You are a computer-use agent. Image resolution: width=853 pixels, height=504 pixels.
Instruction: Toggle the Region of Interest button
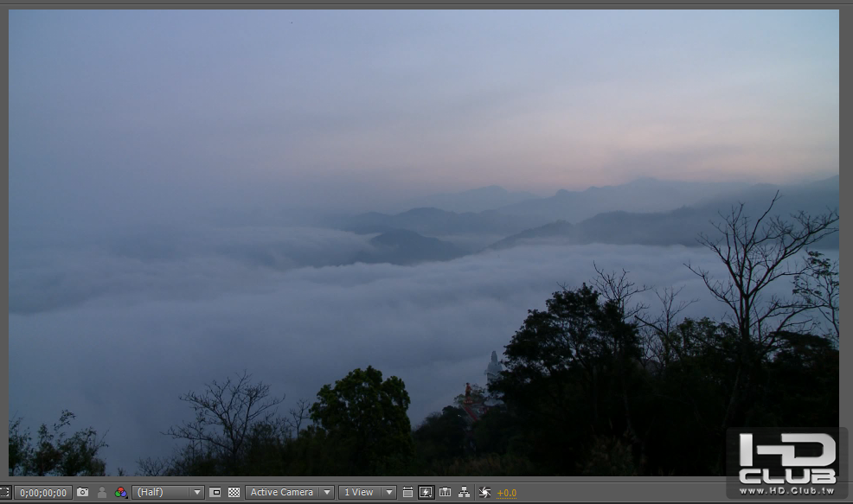pos(215,493)
